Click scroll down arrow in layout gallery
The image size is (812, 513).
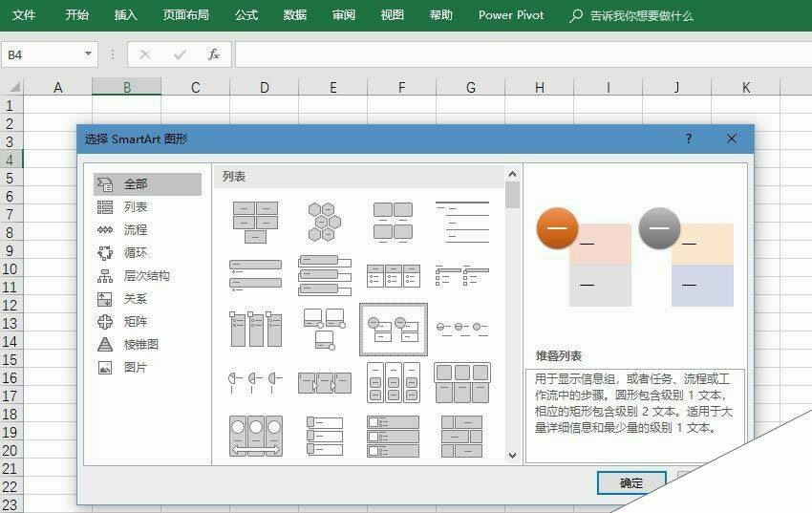512,456
